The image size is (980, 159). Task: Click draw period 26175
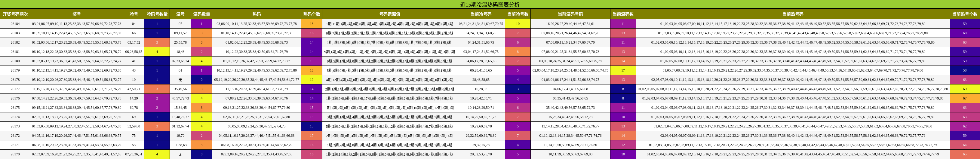coord(15,108)
